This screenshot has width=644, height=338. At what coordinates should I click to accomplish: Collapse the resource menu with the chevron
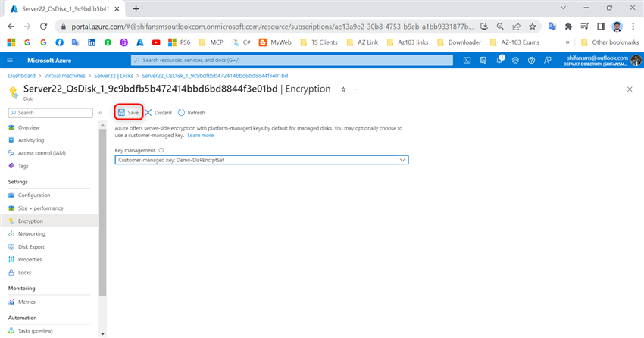coord(101,113)
